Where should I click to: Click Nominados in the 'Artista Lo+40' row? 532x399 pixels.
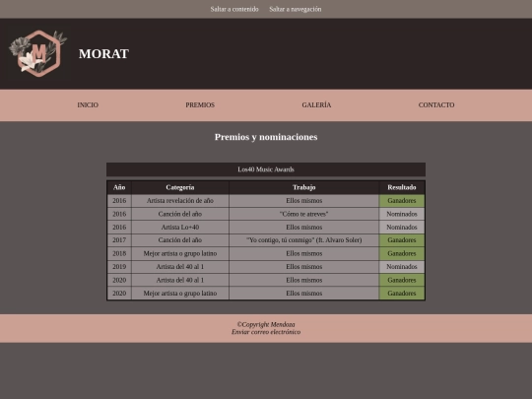pyautogui.click(x=402, y=227)
